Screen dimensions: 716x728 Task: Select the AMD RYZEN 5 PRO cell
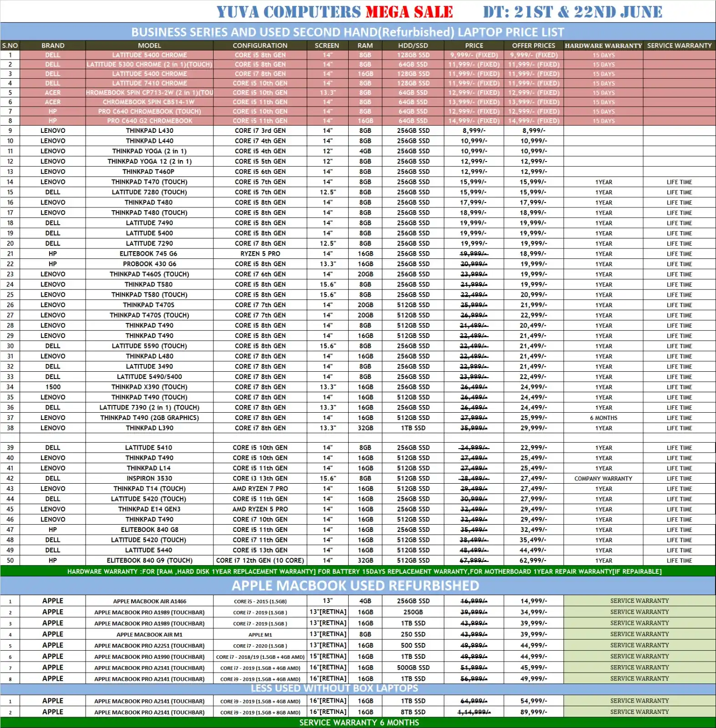pos(260,509)
